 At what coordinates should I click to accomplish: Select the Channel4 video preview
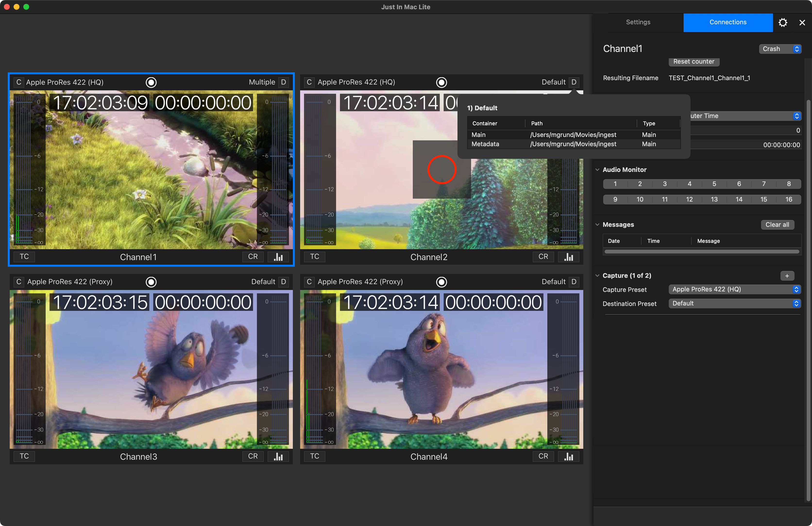click(441, 369)
